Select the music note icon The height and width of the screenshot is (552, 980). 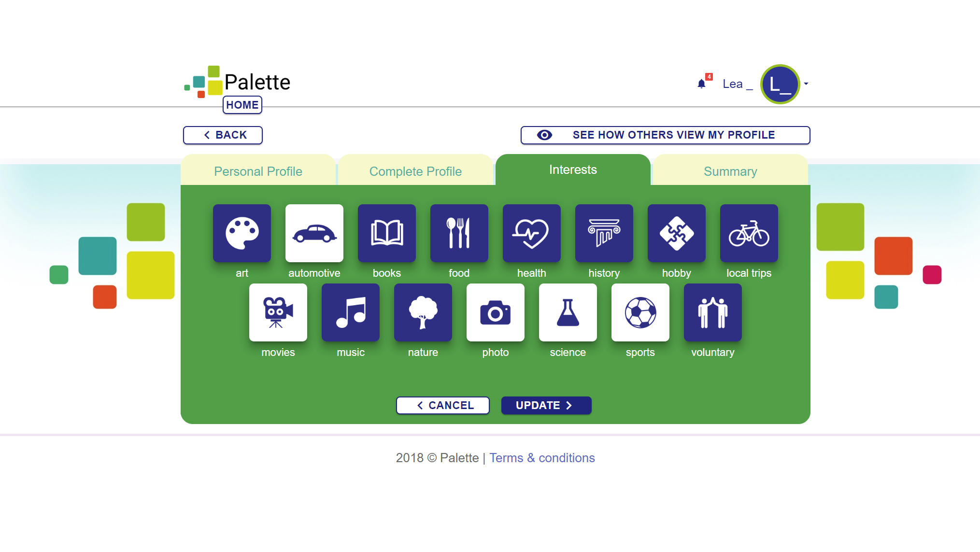(351, 312)
